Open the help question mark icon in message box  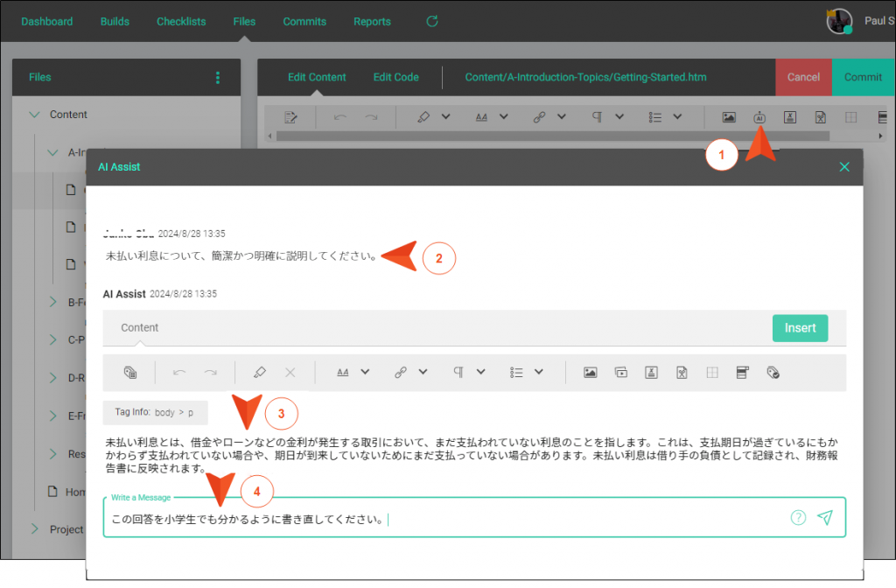tap(798, 517)
